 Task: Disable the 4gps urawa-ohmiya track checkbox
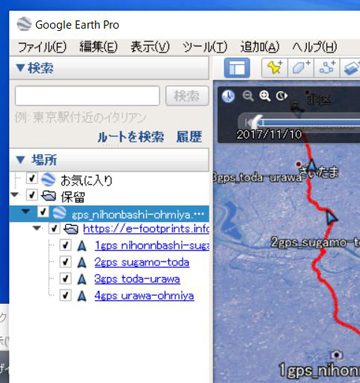(65, 295)
